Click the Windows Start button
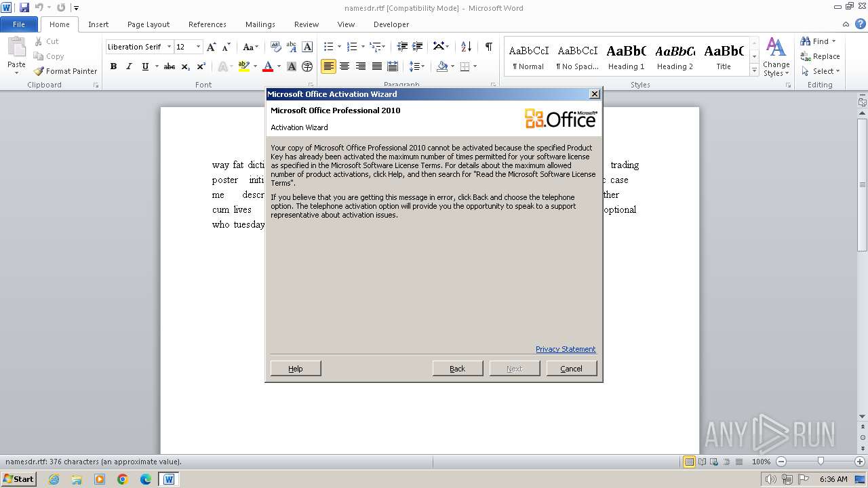Viewport: 868px width, 488px height. point(18,479)
